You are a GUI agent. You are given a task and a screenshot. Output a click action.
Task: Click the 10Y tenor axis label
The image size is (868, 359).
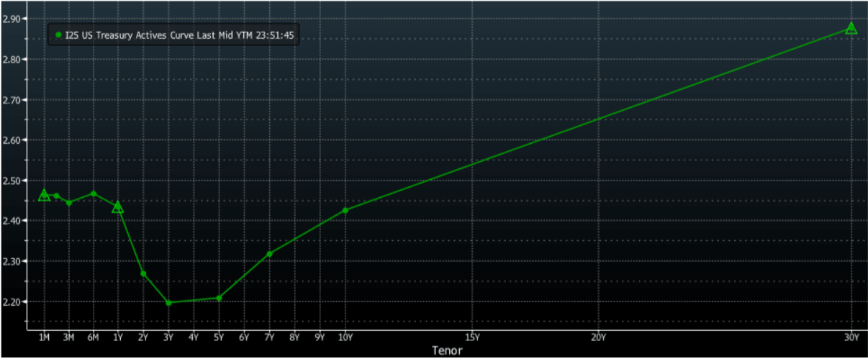345,337
